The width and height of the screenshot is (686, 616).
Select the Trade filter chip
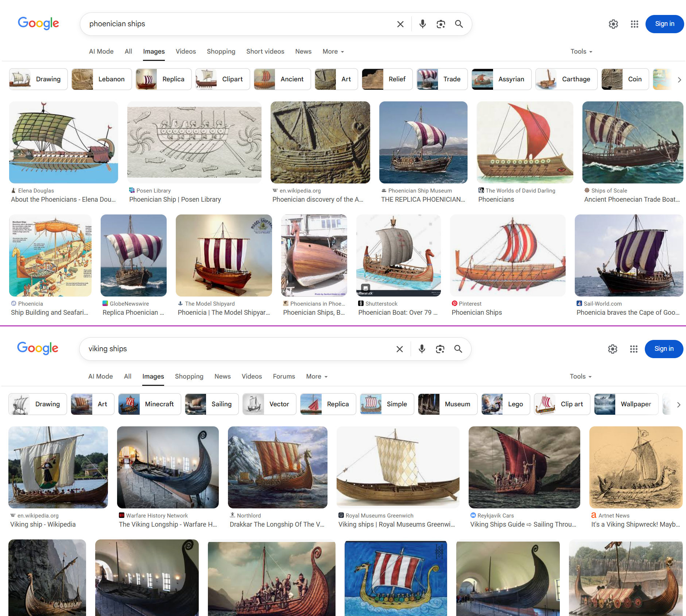[x=442, y=79]
